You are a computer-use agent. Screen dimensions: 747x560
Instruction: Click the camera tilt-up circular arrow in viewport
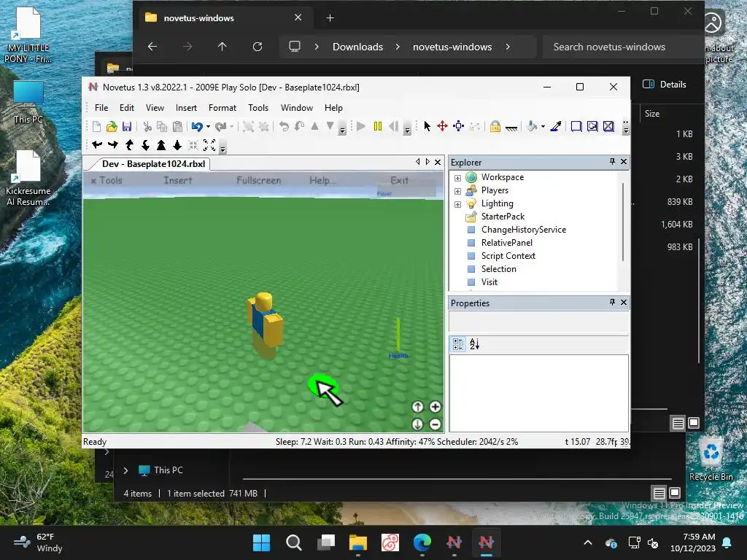(x=417, y=407)
